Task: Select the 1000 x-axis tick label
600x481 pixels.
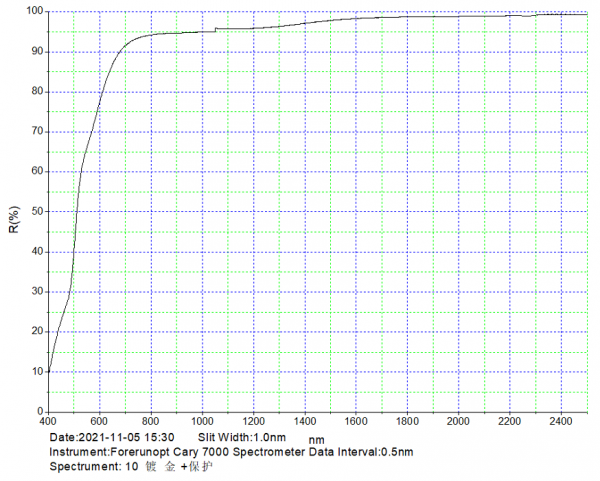Action: [x=202, y=421]
